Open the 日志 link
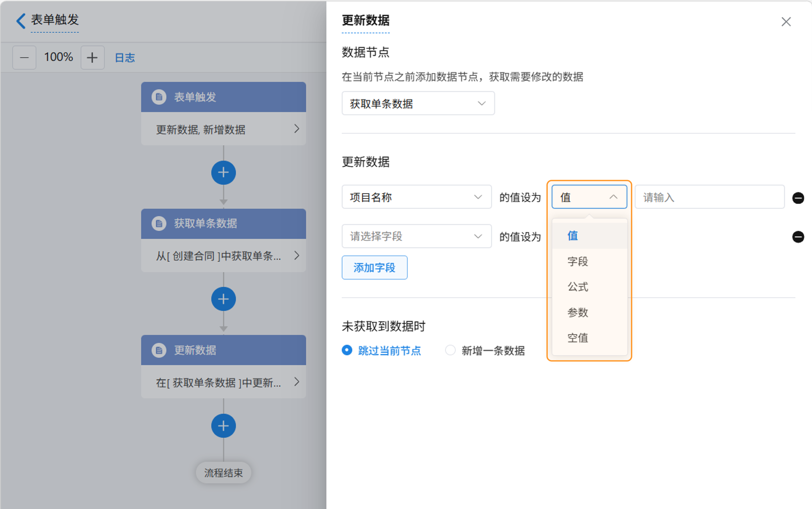The width and height of the screenshot is (812, 509). click(125, 58)
